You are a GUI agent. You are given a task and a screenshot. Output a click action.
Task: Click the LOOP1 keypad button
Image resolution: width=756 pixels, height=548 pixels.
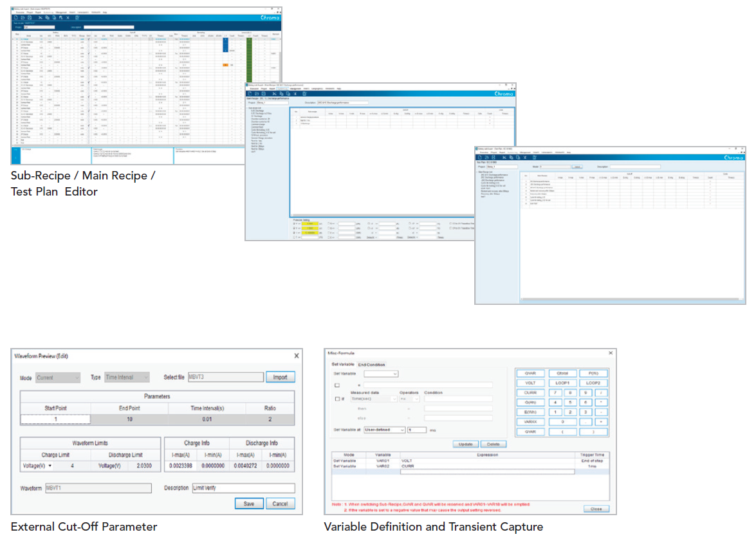[562, 383]
